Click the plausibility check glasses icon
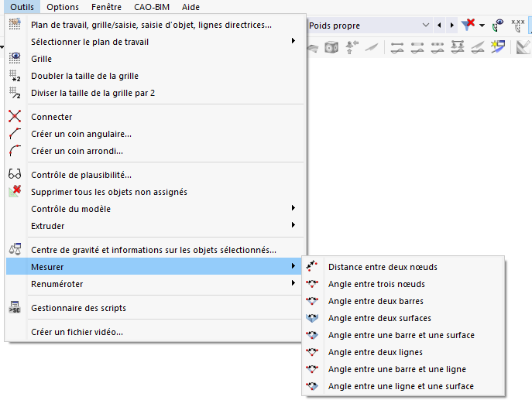Screen dimensions: 532x400 [15, 174]
